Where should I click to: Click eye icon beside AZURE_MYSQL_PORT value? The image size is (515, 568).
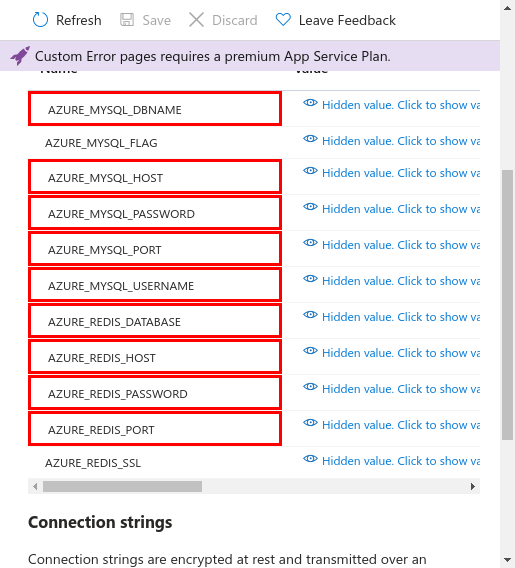click(x=310, y=243)
